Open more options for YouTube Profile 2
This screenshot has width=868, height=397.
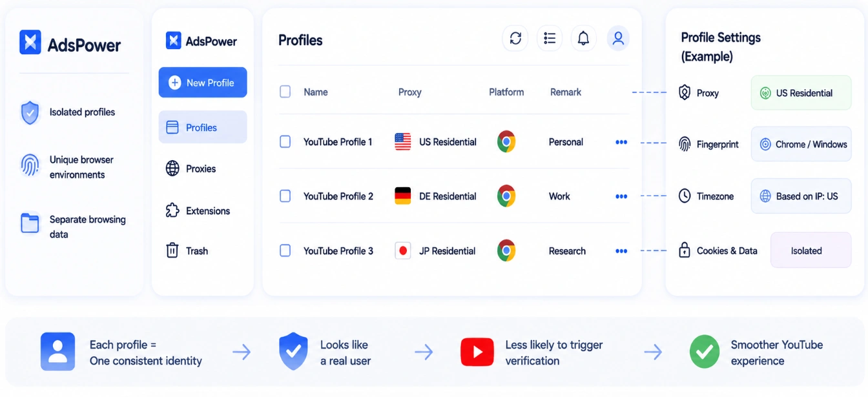621,196
